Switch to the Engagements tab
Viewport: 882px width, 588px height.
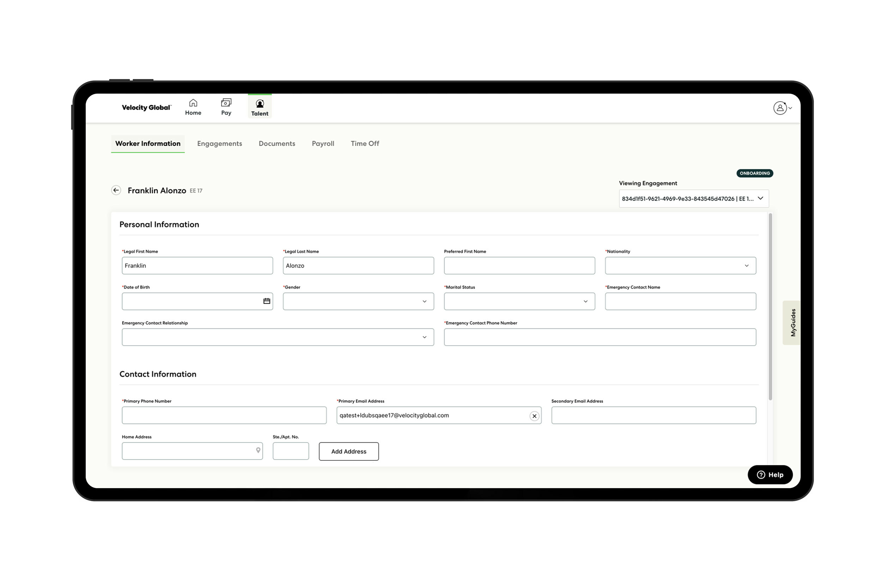pyautogui.click(x=220, y=144)
